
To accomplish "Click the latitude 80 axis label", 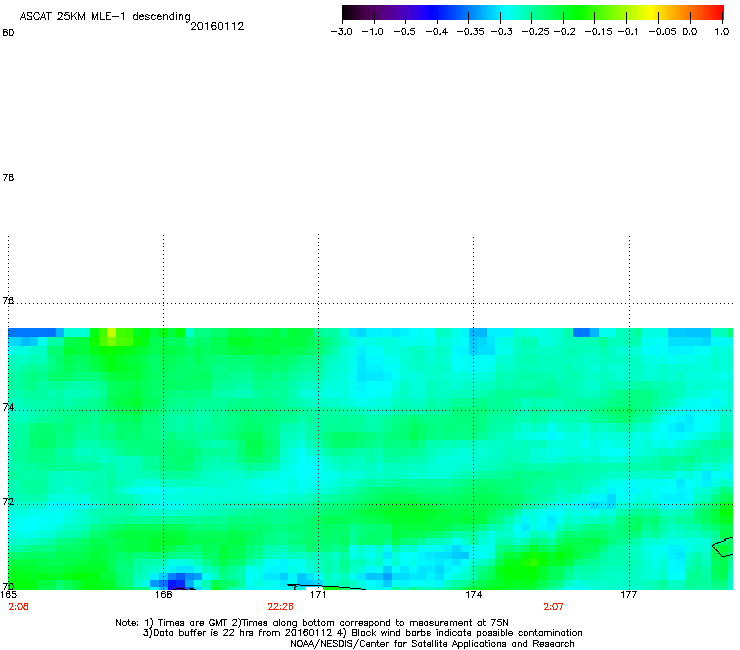I will pyautogui.click(x=8, y=33).
